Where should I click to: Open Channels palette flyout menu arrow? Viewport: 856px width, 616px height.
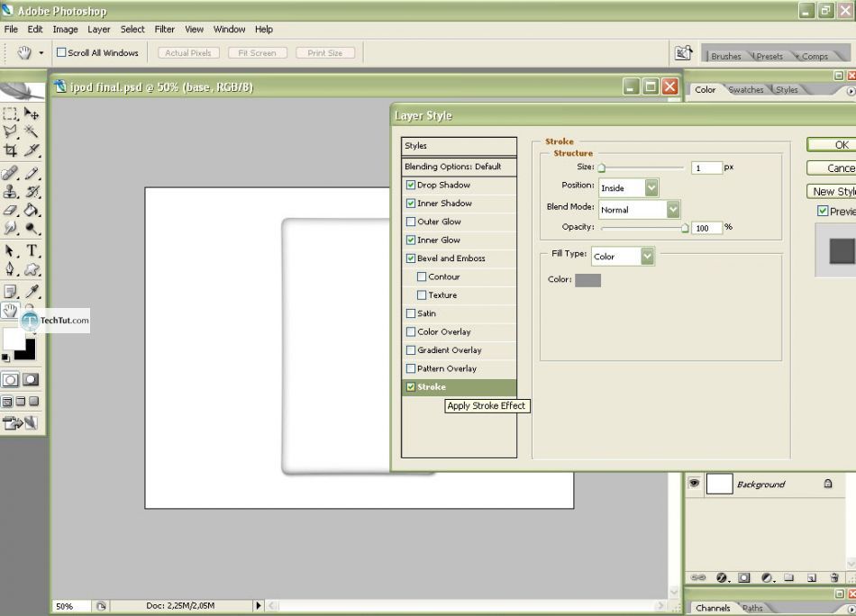851,609
